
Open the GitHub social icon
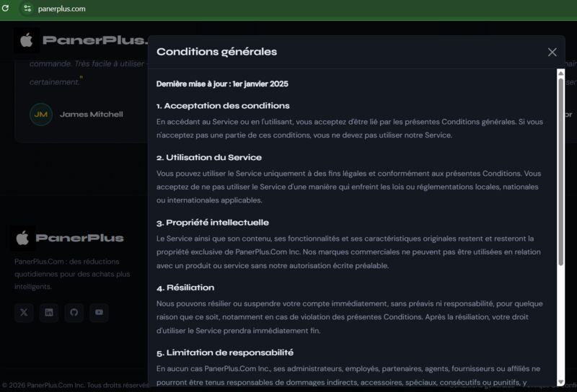tap(74, 313)
